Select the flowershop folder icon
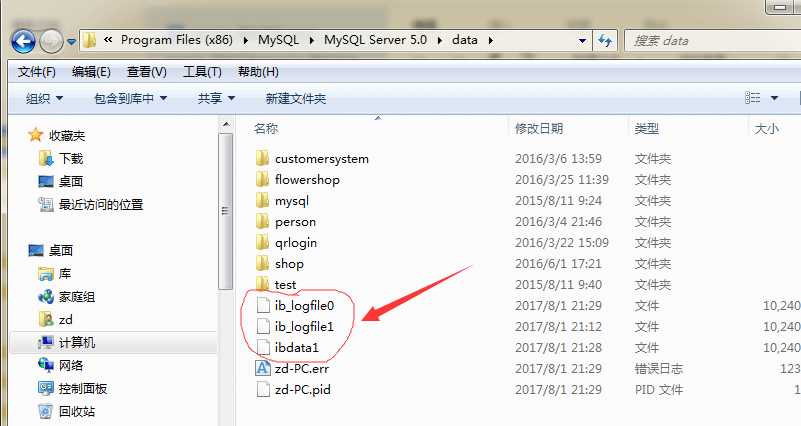The image size is (801, 426). tap(263, 179)
